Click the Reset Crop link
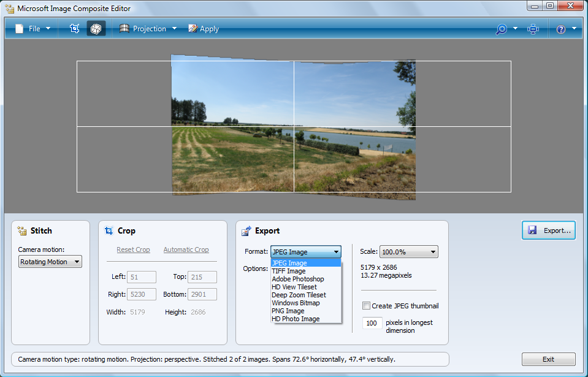The width and height of the screenshot is (588, 377). [133, 249]
